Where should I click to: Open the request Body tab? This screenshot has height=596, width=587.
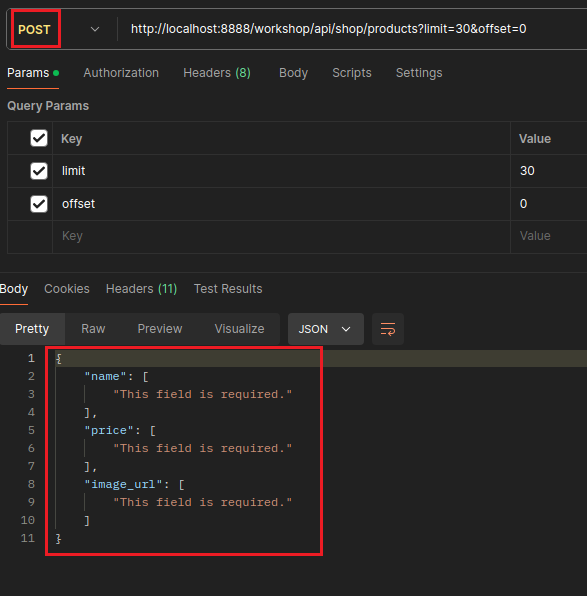[293, 73]
